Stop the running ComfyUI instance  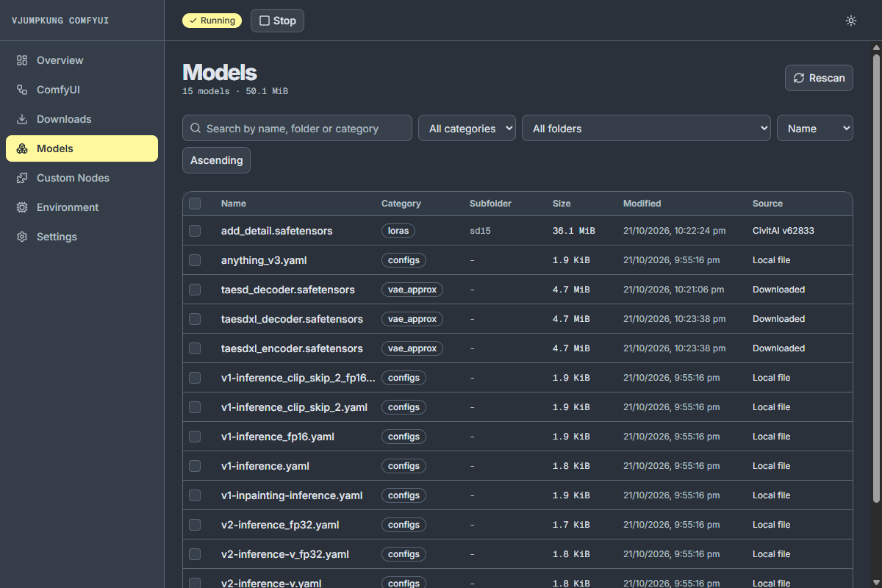click(277, 21)
